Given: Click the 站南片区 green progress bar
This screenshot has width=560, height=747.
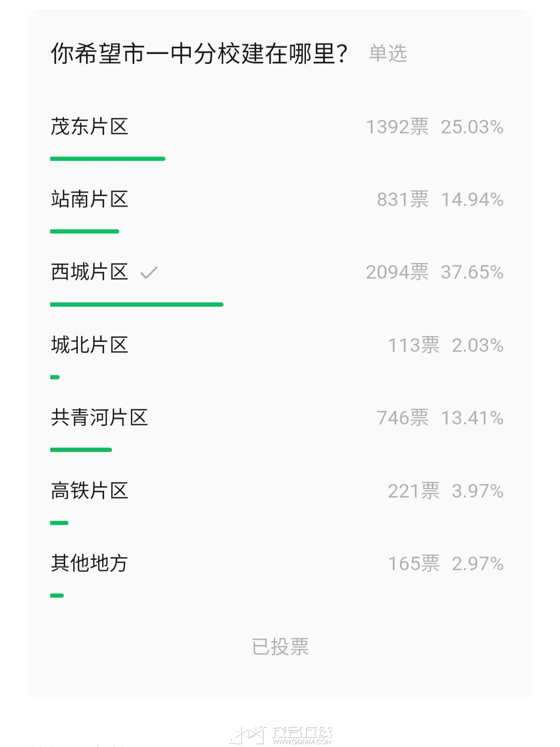Looking at the screenshot, I should [x=85, y=231].
